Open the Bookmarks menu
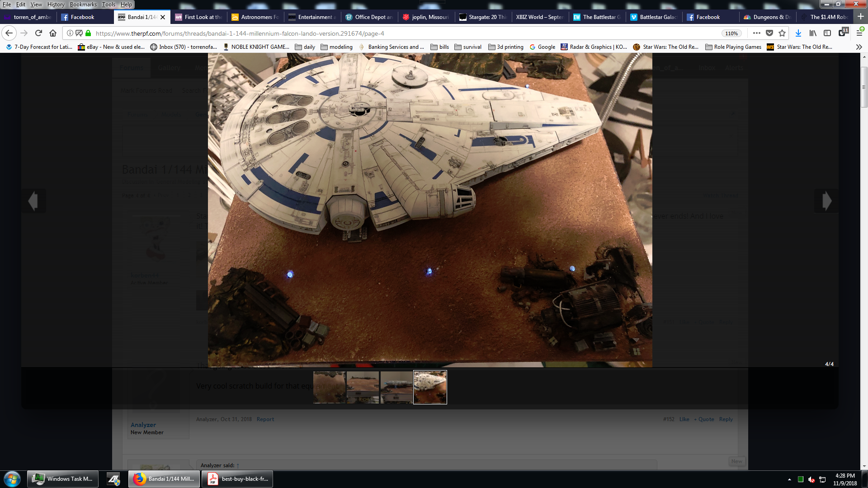Viewport: 868px width, 488px height. pyautogui.click(x=83, y=5)
